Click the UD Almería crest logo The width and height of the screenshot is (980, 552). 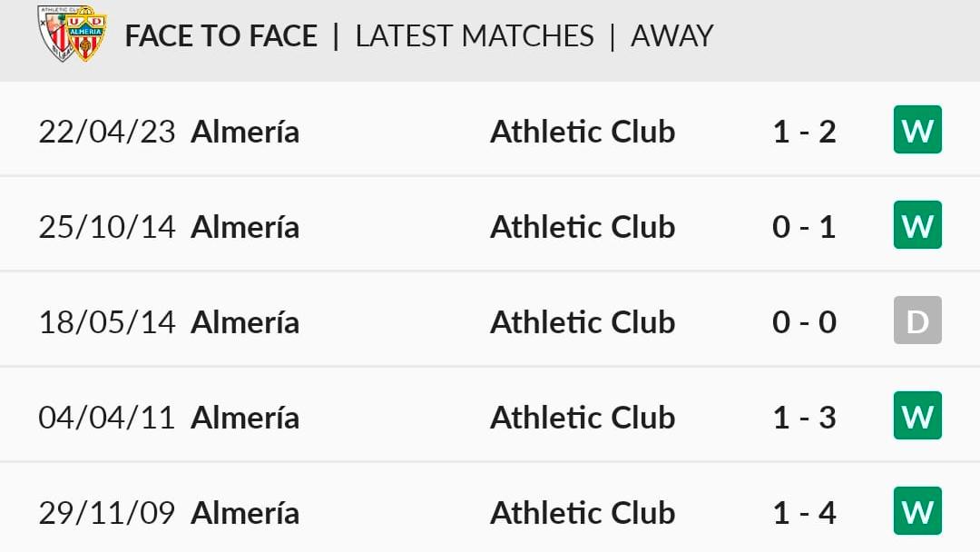click(86, 36)
